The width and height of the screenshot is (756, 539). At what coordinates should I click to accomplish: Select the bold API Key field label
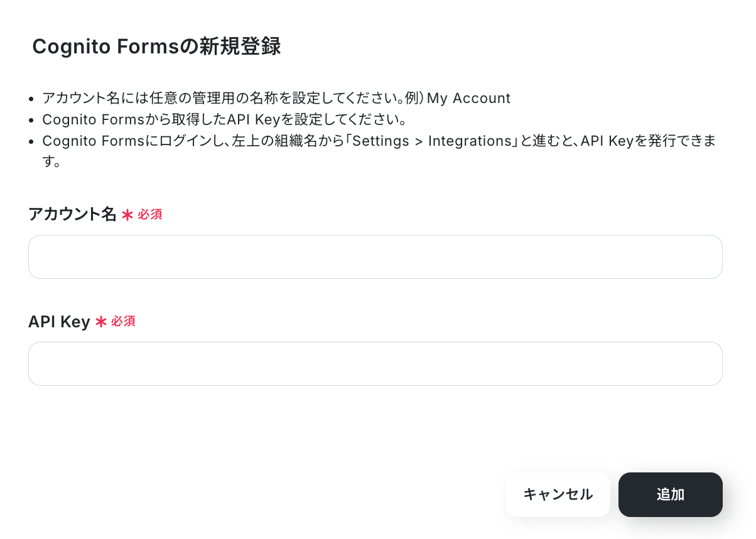(59, 322)
